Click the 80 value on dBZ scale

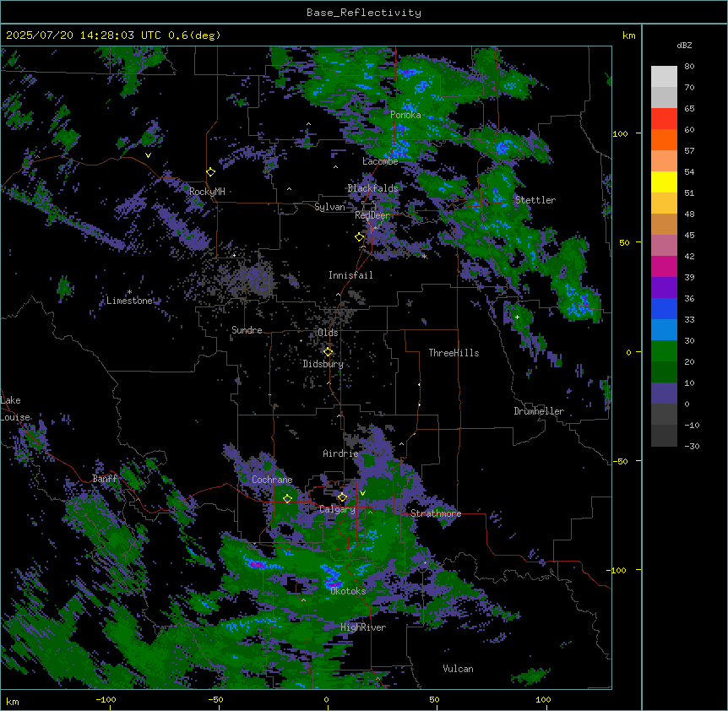tap(689, 67)
